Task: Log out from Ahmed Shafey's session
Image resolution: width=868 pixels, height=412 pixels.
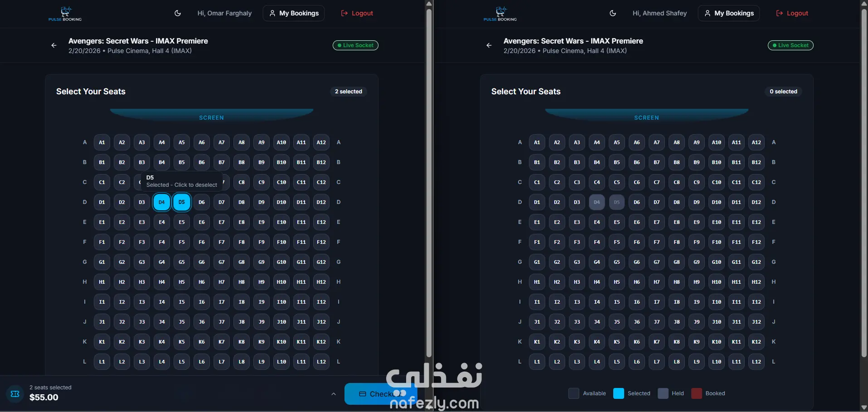Action: (792, 13)
